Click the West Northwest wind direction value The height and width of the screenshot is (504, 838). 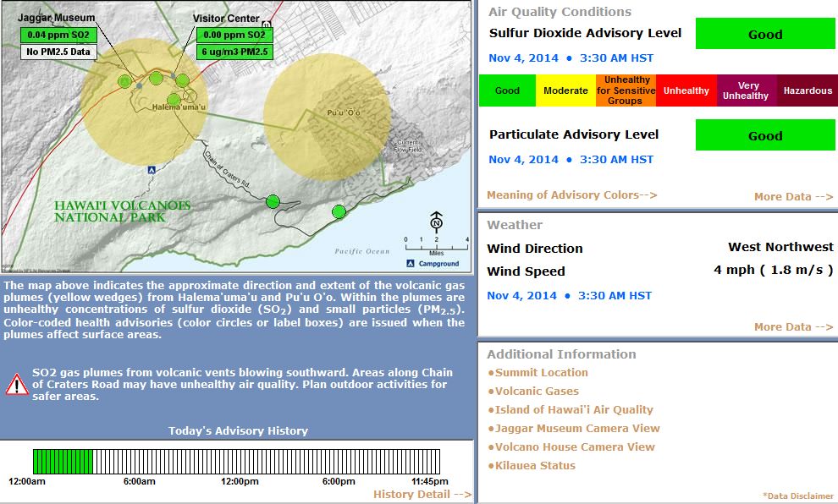[780, 247]
